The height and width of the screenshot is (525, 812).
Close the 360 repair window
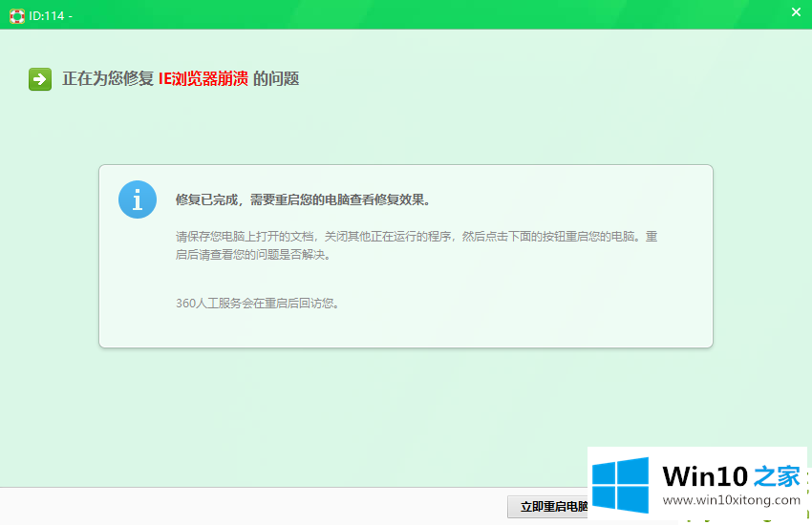[796, 11]
